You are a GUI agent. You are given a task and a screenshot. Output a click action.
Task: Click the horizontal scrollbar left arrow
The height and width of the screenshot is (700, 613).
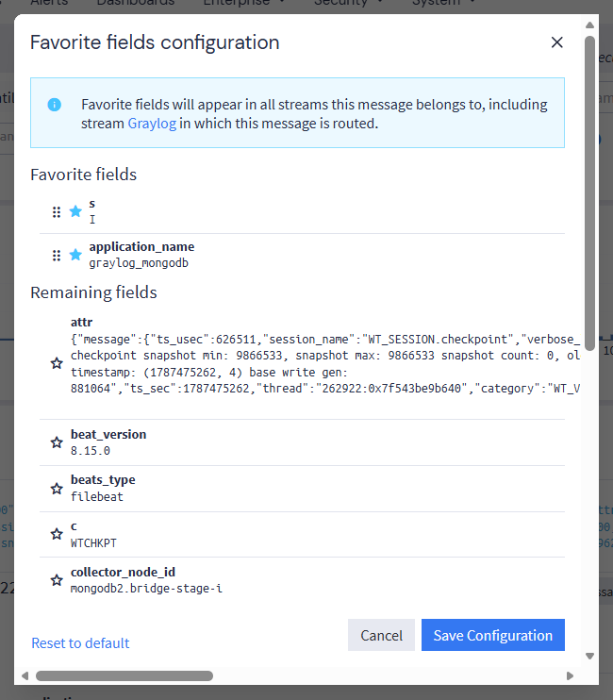pyautogui.click(x=25, y=675)
